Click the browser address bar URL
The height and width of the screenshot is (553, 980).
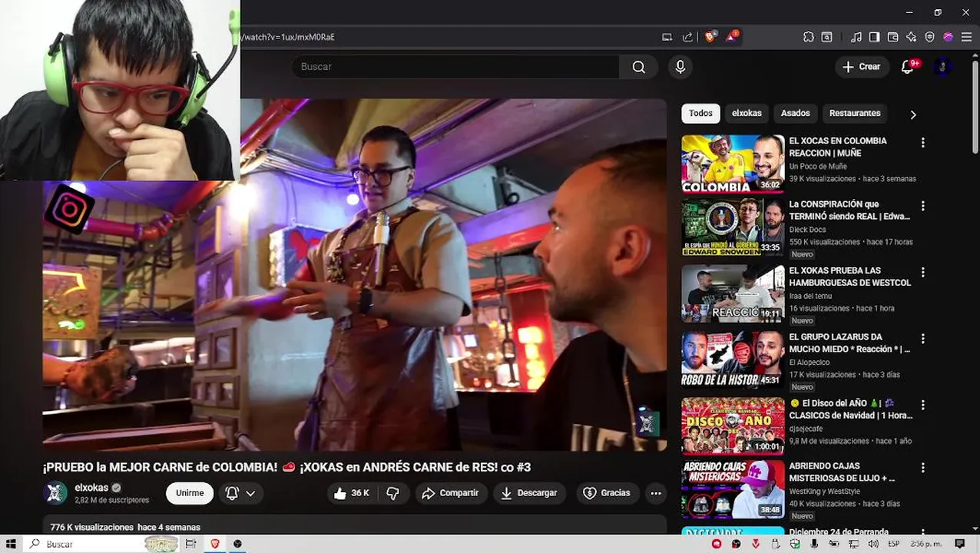click(289, 37)
